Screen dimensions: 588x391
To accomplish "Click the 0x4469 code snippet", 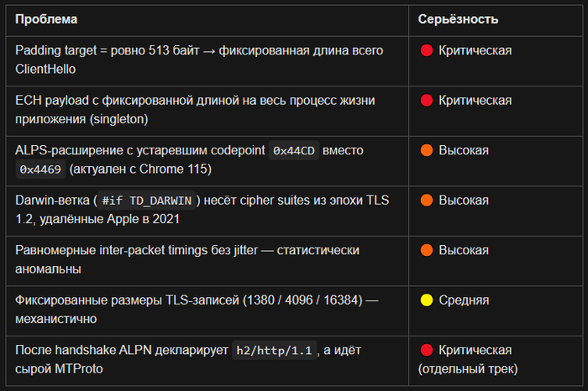I will [x=41, y=170].
